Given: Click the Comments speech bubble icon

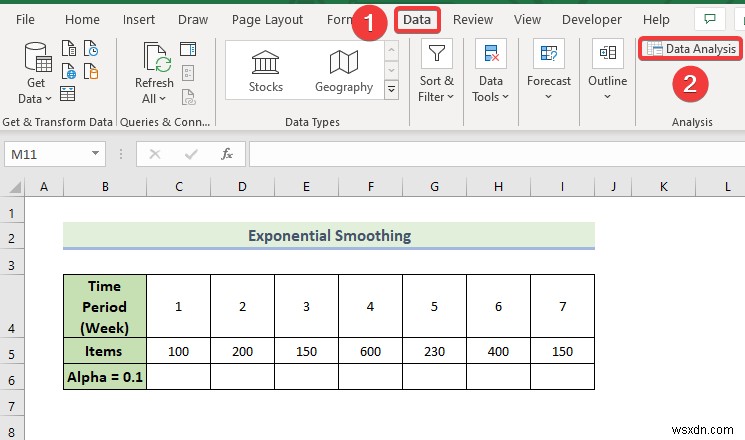Looking at the screenshot, I should (710, 19).
